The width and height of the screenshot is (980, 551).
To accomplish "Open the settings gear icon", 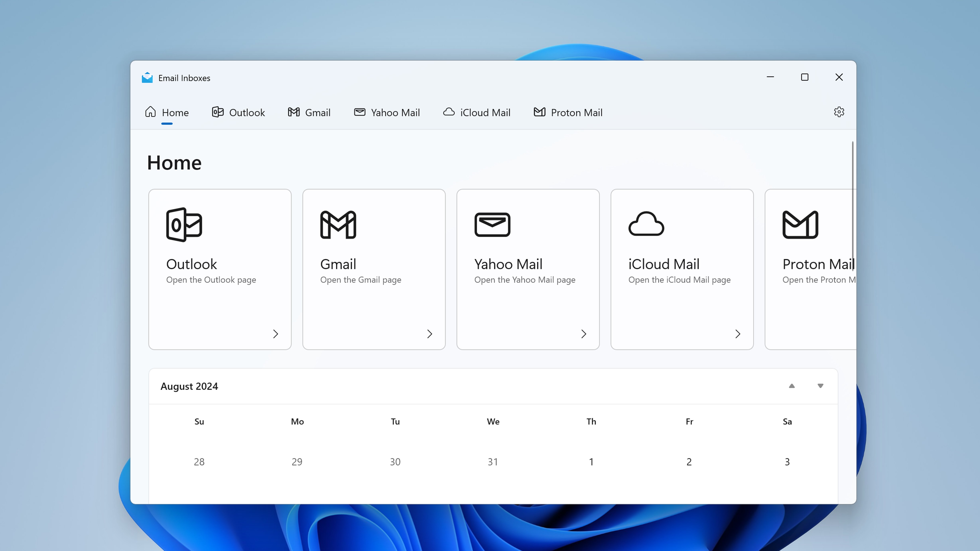I will click(x=839, y=112).
